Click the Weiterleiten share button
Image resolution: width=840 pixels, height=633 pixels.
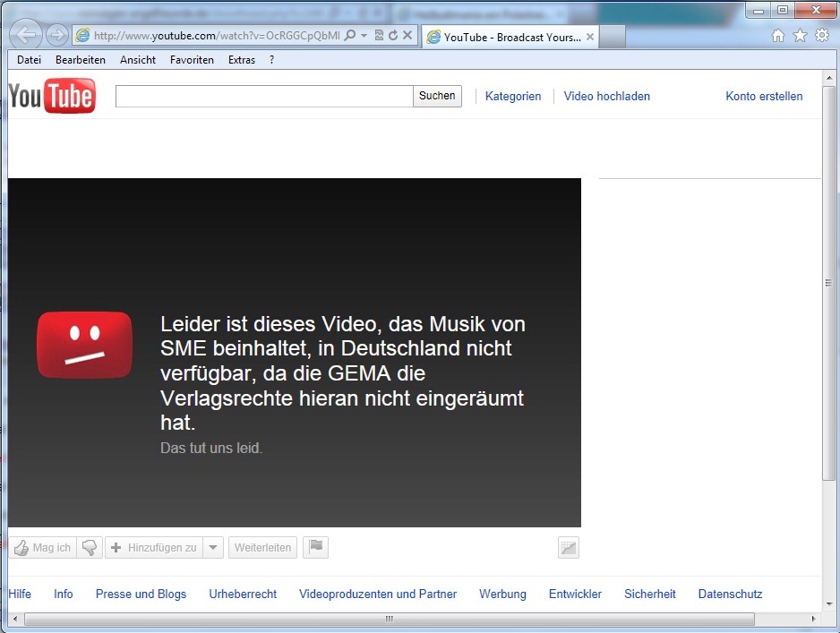click(262, 547)
